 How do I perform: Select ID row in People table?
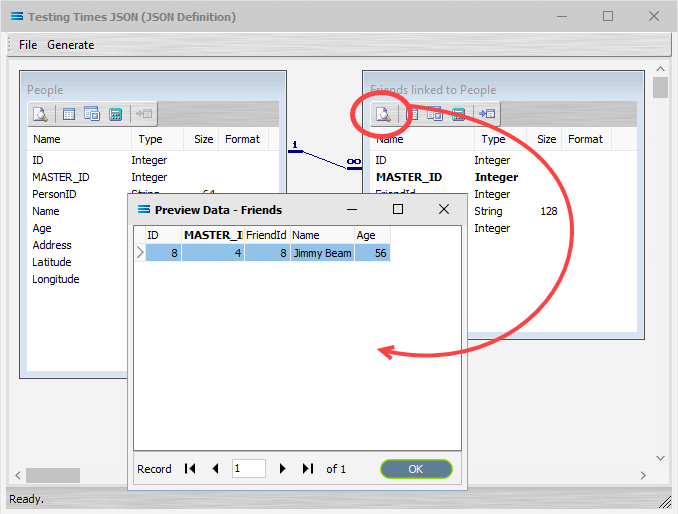[x=154, y=160]
